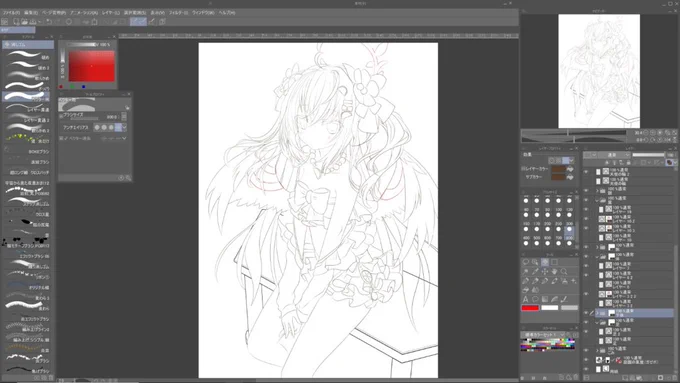The image size is (680, 383).
Task: Select the Correct line tool
Action: (564, 299)
